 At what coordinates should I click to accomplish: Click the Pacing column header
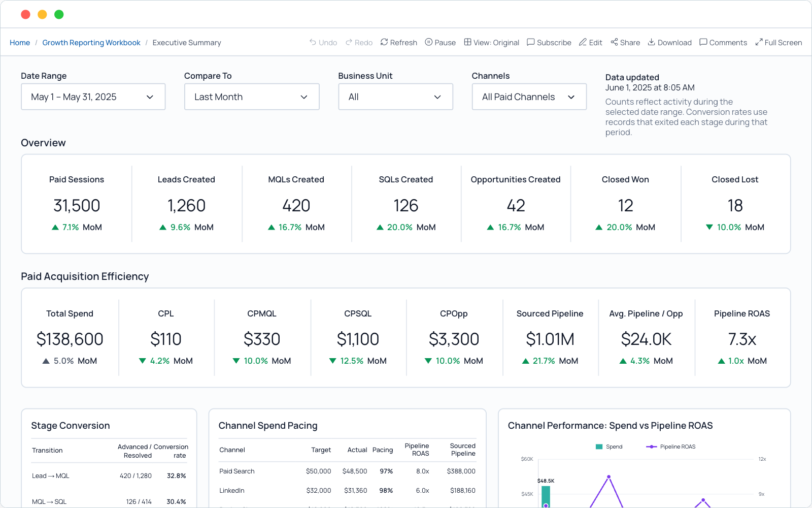pos(383,450)
